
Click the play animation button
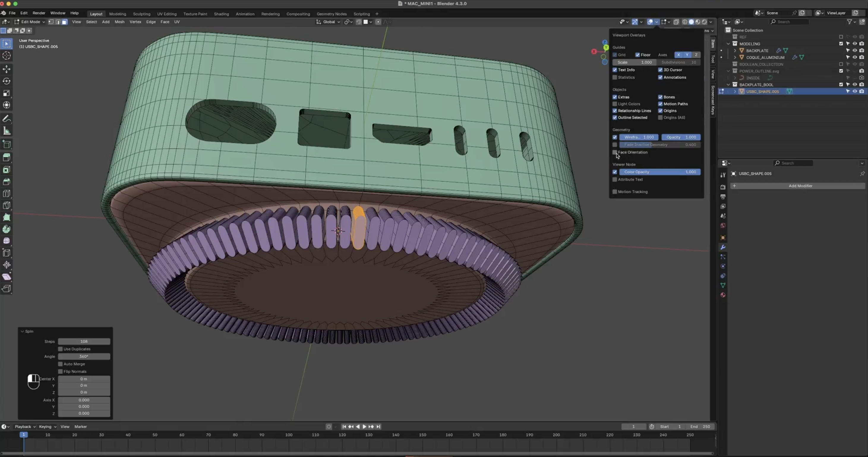(x=364, y=426)
